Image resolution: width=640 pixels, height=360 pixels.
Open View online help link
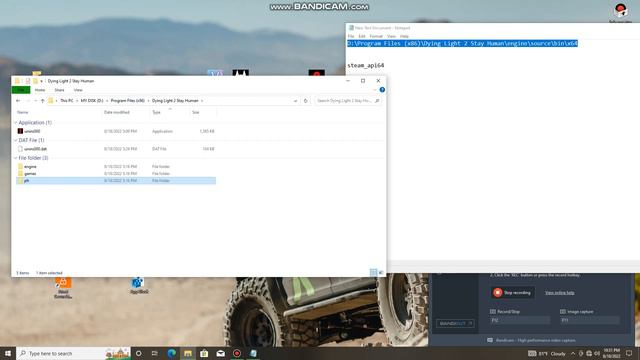(560, 293)
